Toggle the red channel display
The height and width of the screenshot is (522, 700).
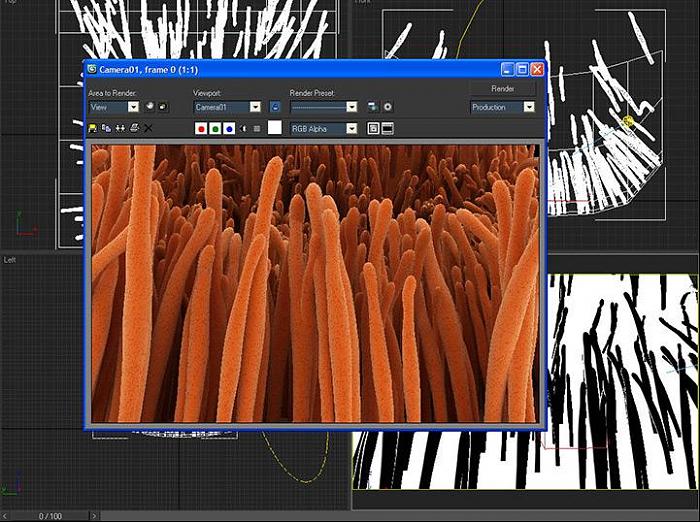[x=201, y=128]
